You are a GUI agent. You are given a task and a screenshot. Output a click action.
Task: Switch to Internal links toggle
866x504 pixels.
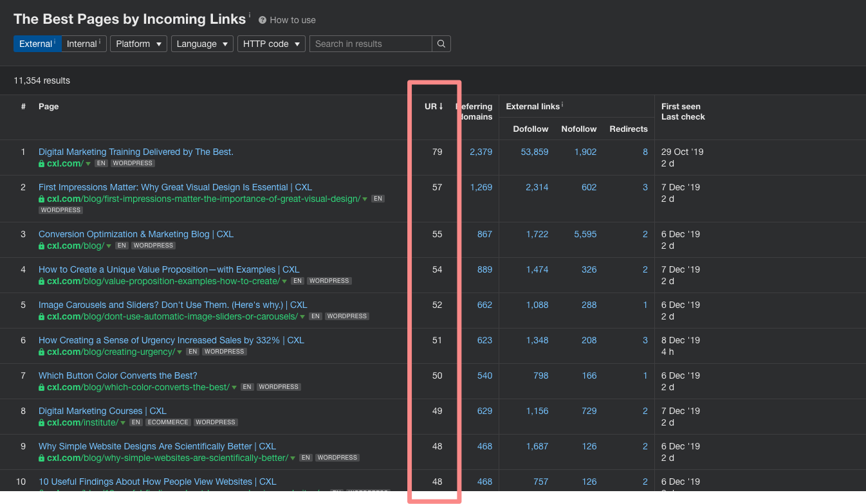tap(83, 44)
